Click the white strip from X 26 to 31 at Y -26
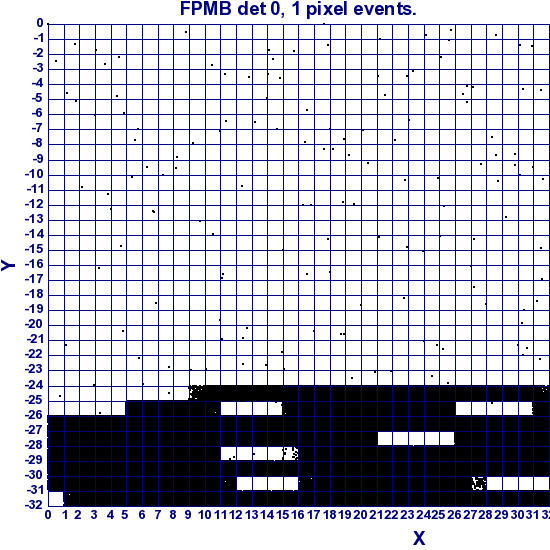This screenshot has width=550, height=550. pos(494,408)
